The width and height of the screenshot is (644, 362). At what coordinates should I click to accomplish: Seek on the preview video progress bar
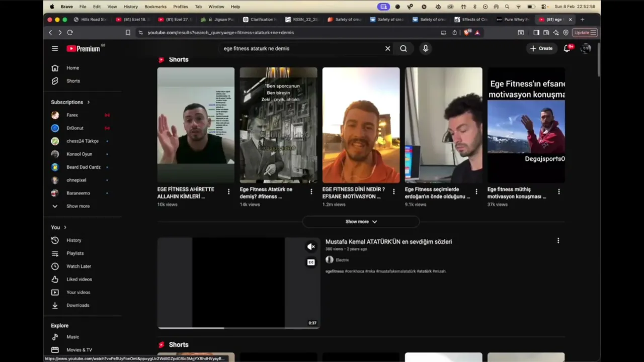[x=238, y=328]
